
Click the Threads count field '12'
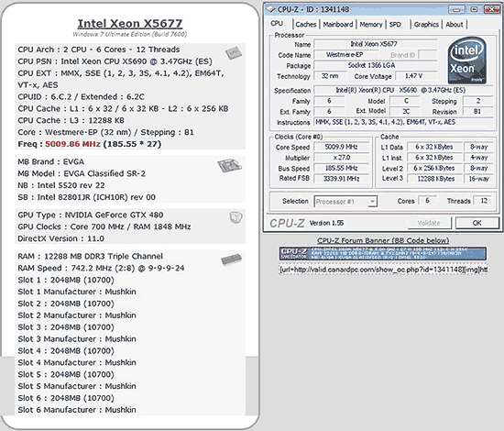tap(483, 201)
